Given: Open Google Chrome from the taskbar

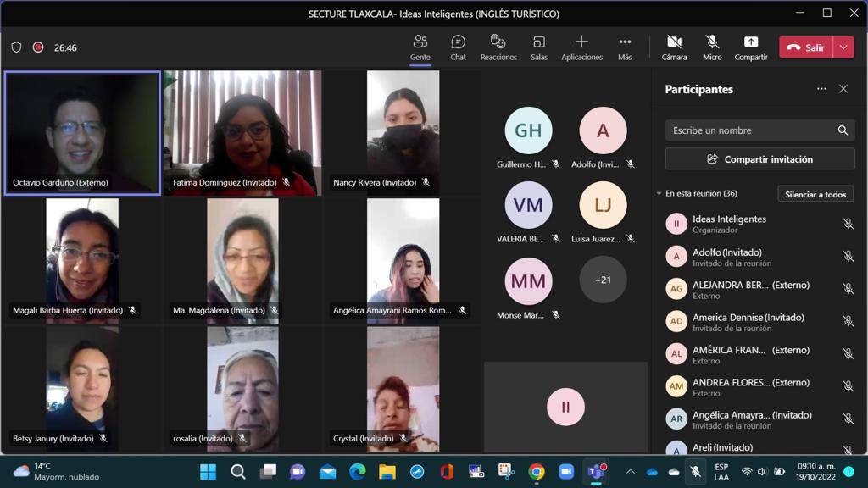Looking at the screenshot, I should point(536,472).
